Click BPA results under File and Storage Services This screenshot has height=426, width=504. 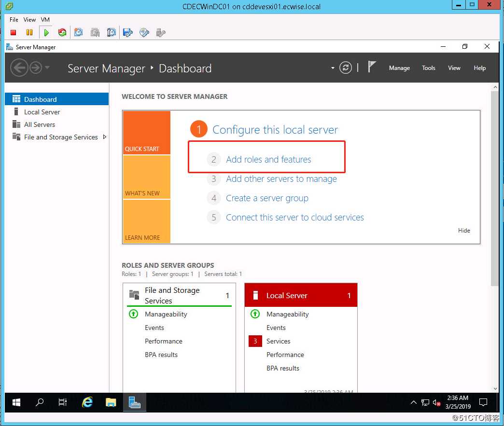[161, 355]
